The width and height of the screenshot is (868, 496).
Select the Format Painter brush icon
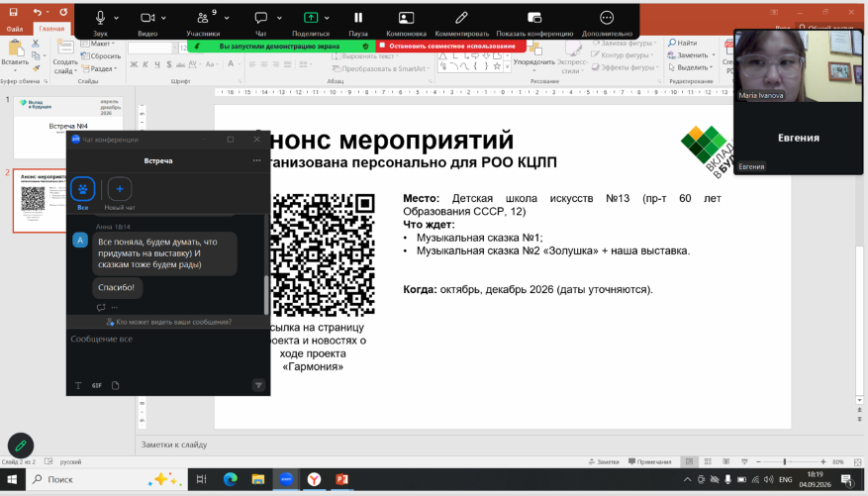(x=36, y=68)
